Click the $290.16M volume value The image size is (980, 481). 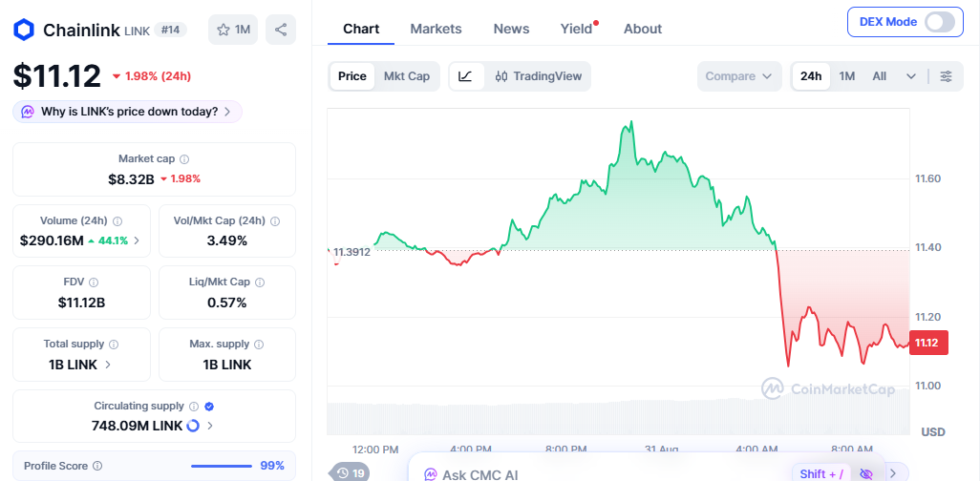pyautogui.click(x=52, y=240)
